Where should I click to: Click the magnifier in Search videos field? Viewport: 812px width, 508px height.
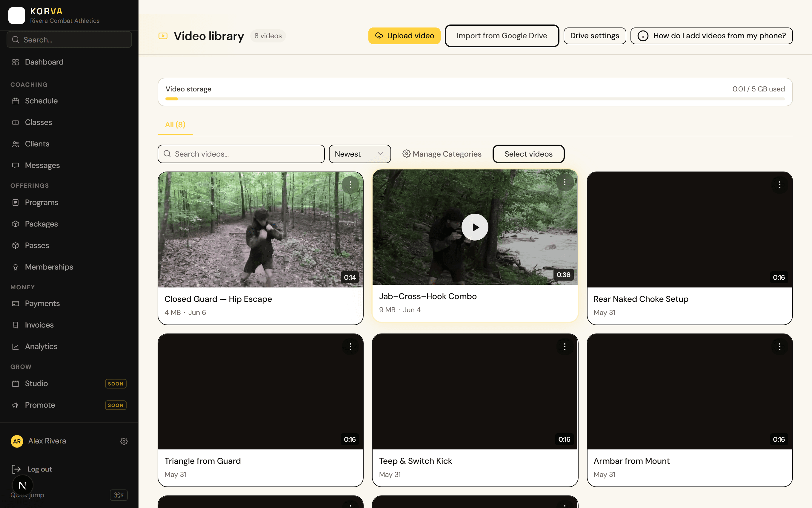(167, 154)
